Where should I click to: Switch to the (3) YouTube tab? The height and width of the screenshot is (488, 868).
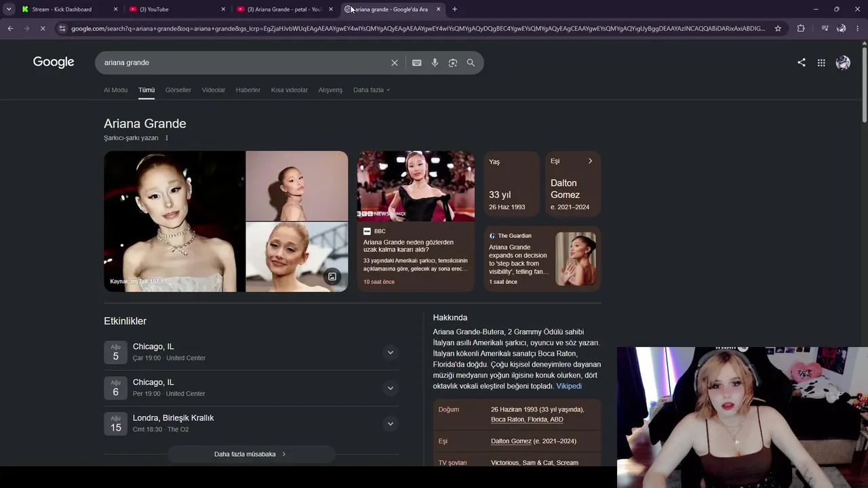[178, 9]
